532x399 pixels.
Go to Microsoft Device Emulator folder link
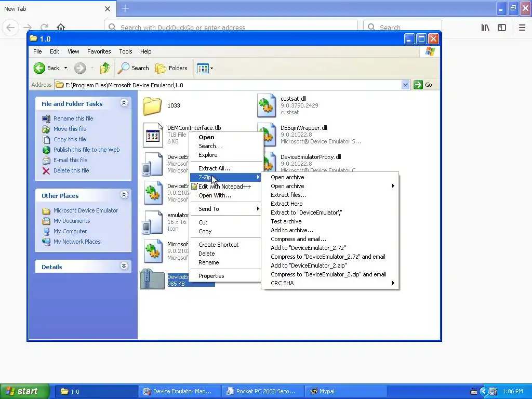coord(86,210)
